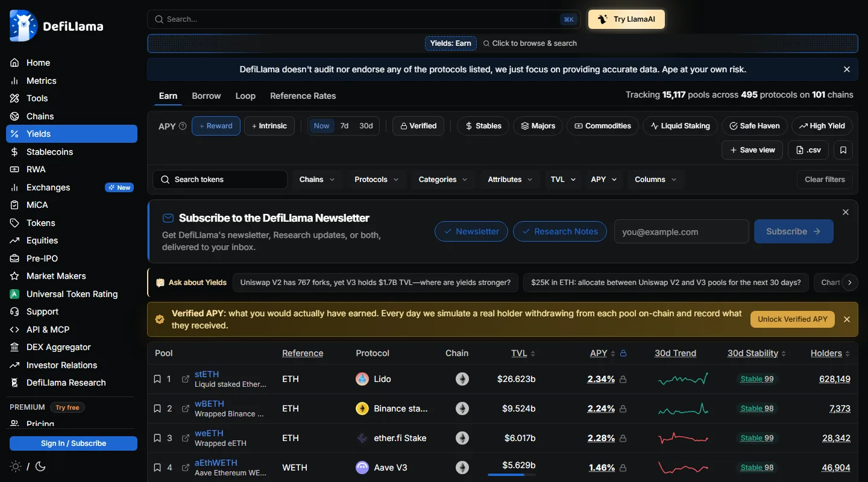Screen dimensions: 868x482
Task: Open Stablecoins in the sidebar
Action: [x=72, y=152]
